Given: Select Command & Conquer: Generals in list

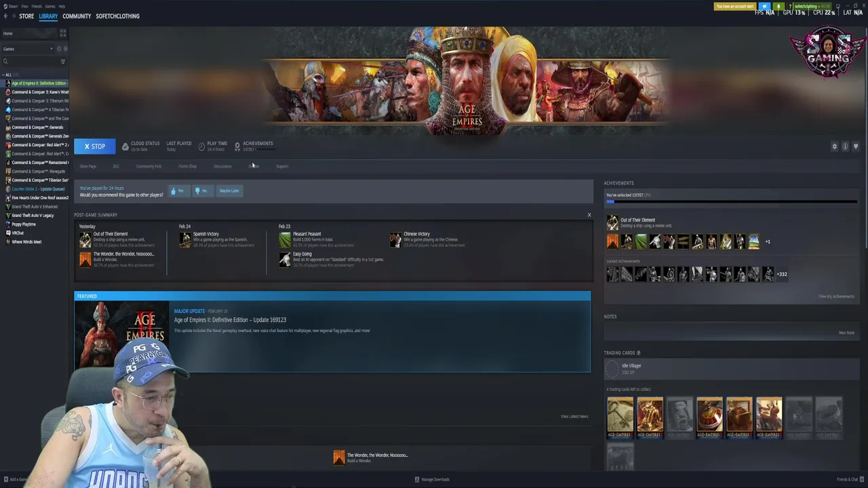Looking at the screenshot, I should click(x=35, y=127).
